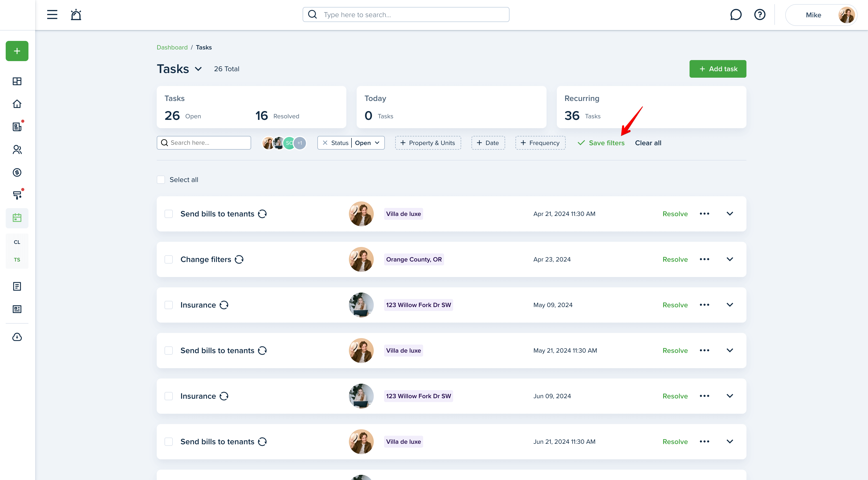Open more options for Jun 21 Send bills task

(704, 441)
